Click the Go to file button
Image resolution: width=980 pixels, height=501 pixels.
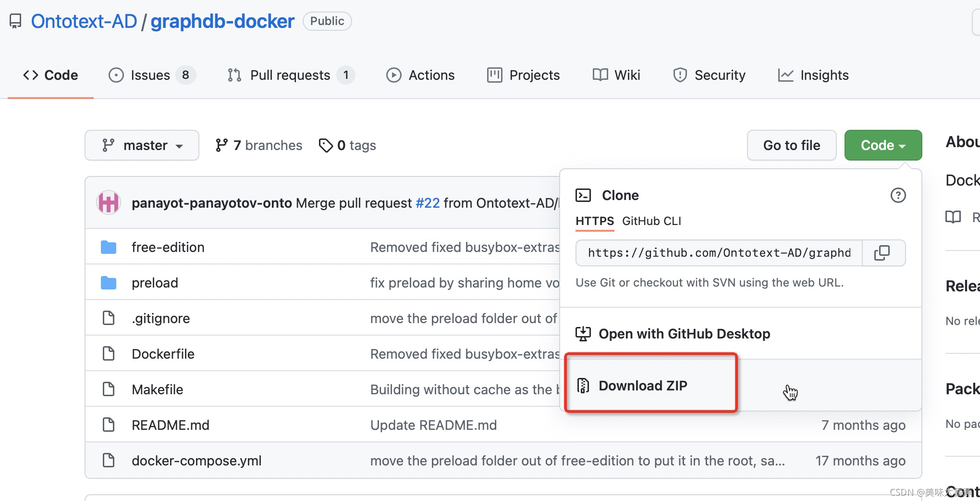tap(792, 145)
